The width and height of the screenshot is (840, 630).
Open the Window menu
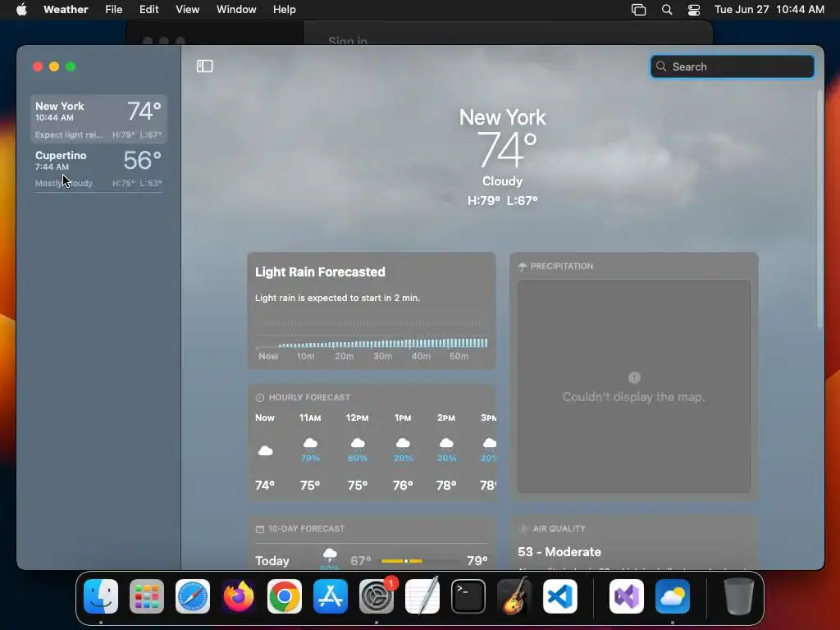point(236,9)
